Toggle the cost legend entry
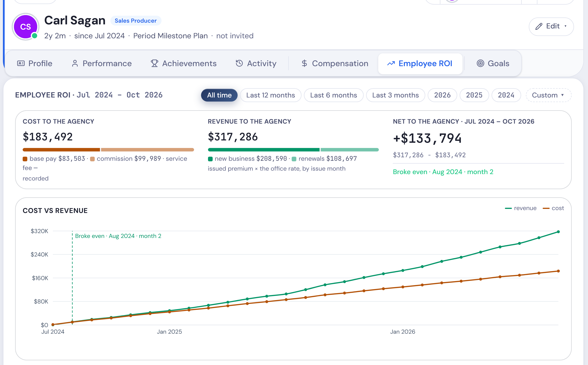The width and height of the screenshot is (588, 365). pos(553,208)
